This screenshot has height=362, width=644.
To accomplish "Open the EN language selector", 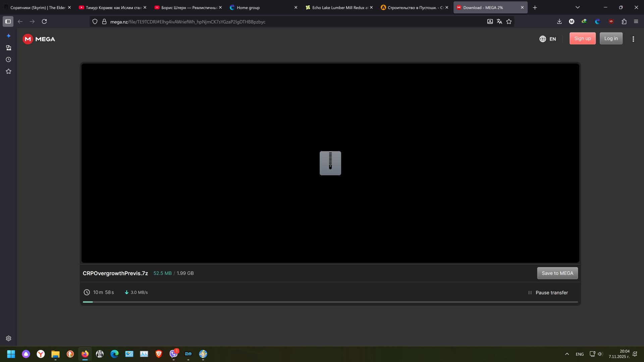I will (548, 39).
